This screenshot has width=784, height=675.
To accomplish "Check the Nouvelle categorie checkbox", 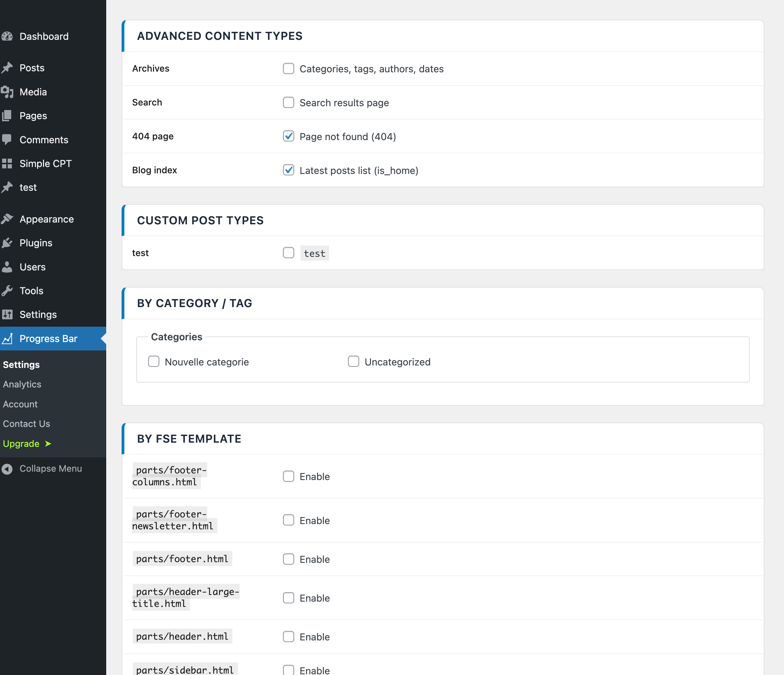I will tap(154, 362).
